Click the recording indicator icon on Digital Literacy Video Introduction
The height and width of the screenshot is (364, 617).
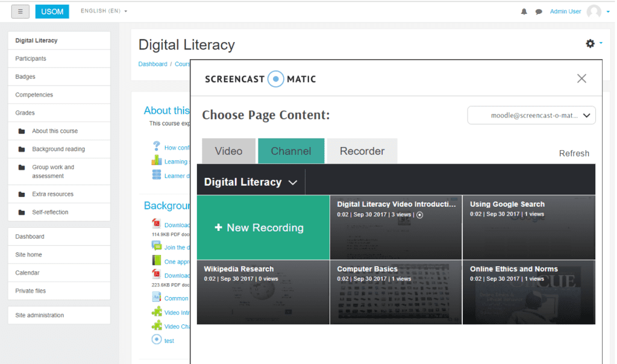[x=420, y=215]
